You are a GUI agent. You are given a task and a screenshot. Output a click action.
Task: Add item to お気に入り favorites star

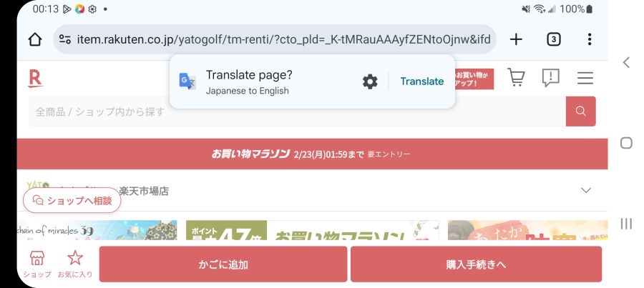[75, 263]
